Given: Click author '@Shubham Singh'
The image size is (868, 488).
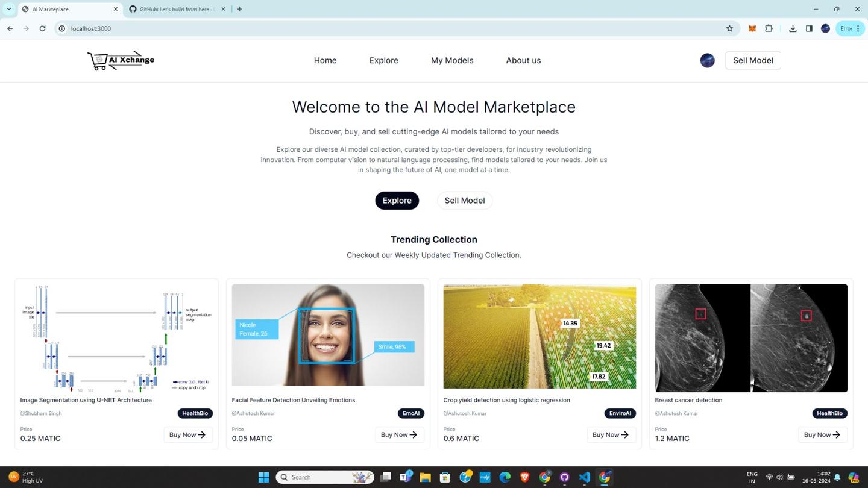Looking at the screenshot, I should (x=41, y=413).
